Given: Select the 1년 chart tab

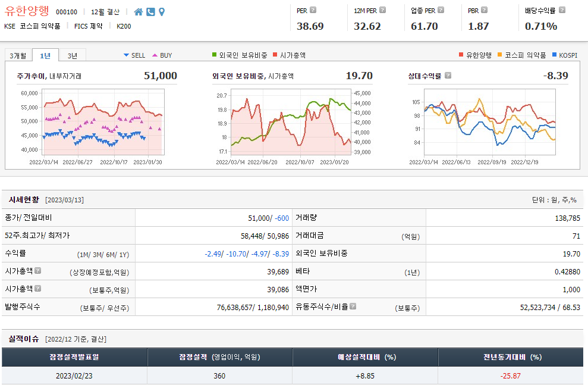Looking at the screenshot, I should 45,55.
